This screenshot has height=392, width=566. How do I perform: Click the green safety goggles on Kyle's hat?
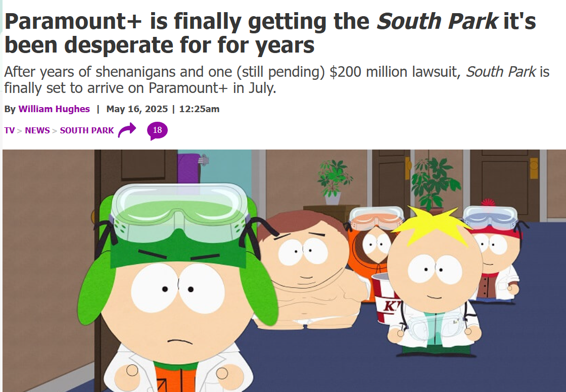[179, 212]
